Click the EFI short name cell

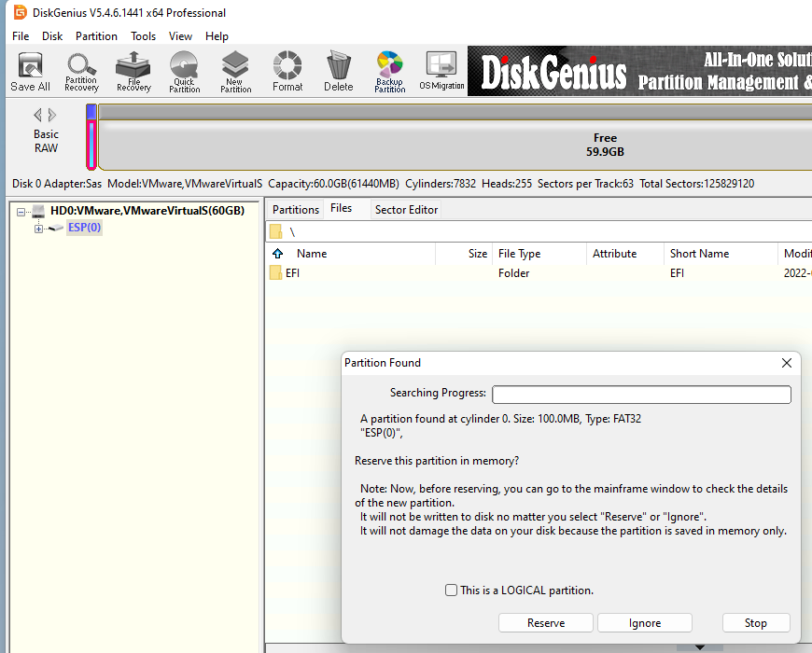pyautogui.click(x=677, y=273)
